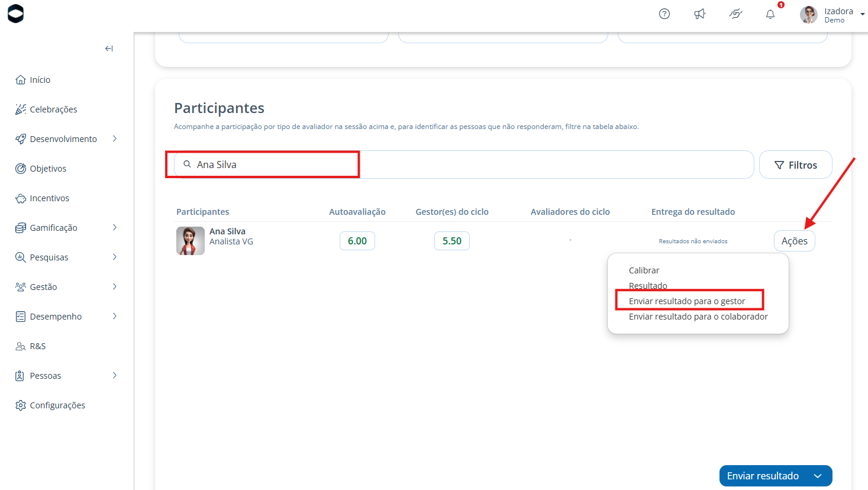The height and width of the screenshot is (490, 868).
Task: Click the Autoavaliação column header
Action: (357, 212)
